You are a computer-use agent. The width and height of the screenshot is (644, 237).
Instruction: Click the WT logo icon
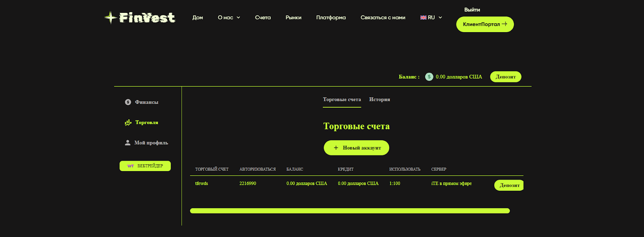(x=130, y=166)
